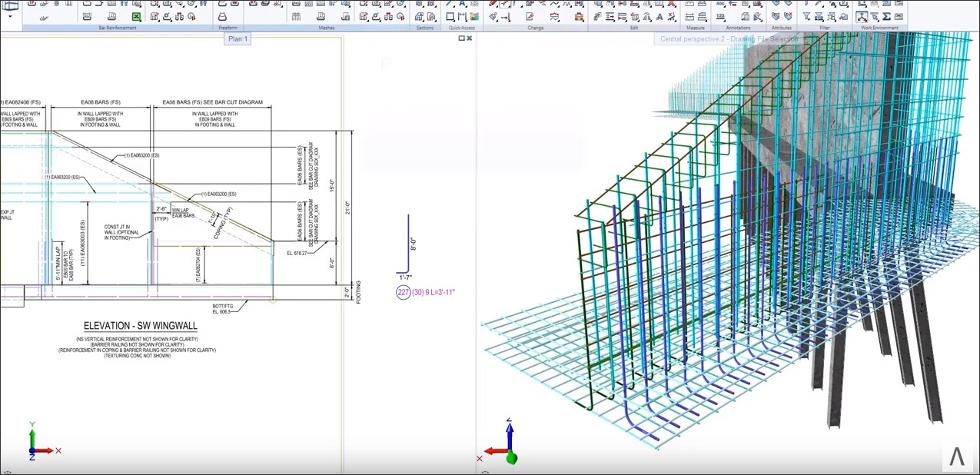Click the 21'-0" vertical dimension text
Image resolution: width=980 pixels, height=475 pixels.
[347, 208]
